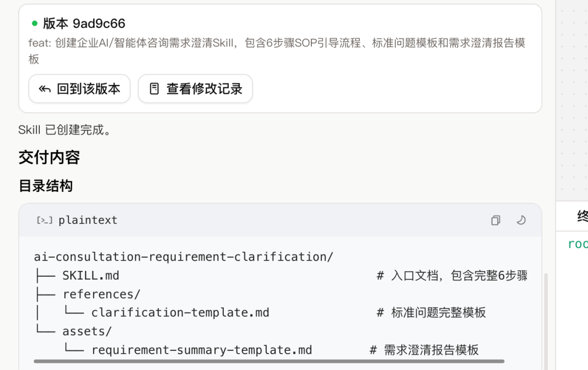Viewport: 588px width, 370px height.
Task: Click the plaintext language label
Action: [88, 220]
